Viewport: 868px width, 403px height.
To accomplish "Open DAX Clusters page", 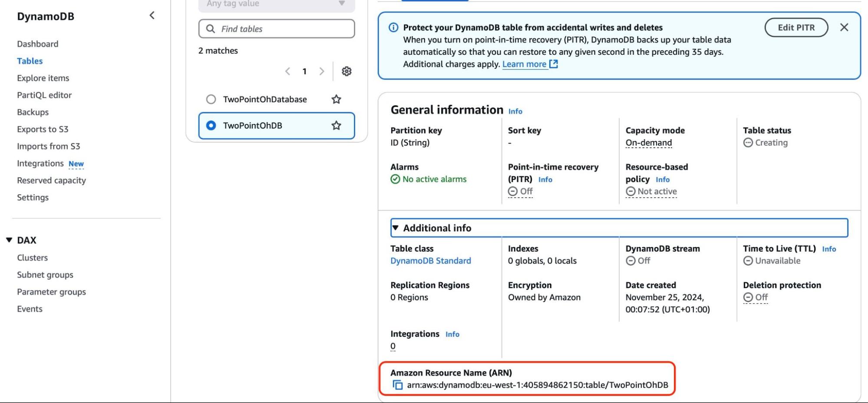I will tap(33, 257).
